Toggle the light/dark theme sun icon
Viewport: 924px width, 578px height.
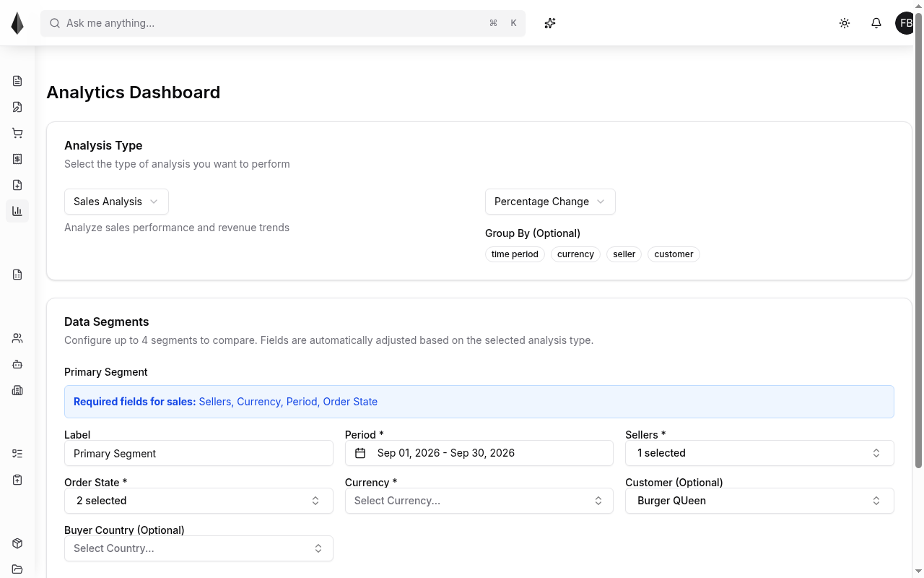(x=845, y=23)
